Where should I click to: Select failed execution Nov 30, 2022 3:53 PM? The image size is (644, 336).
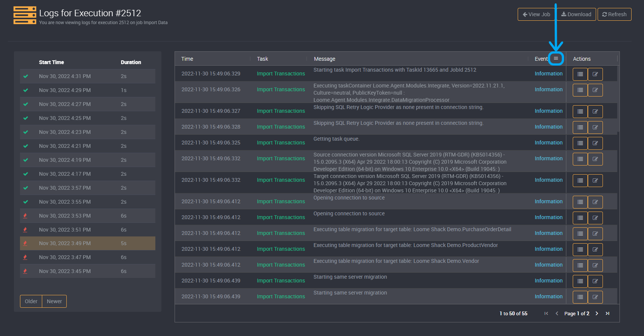coord(87,216)
